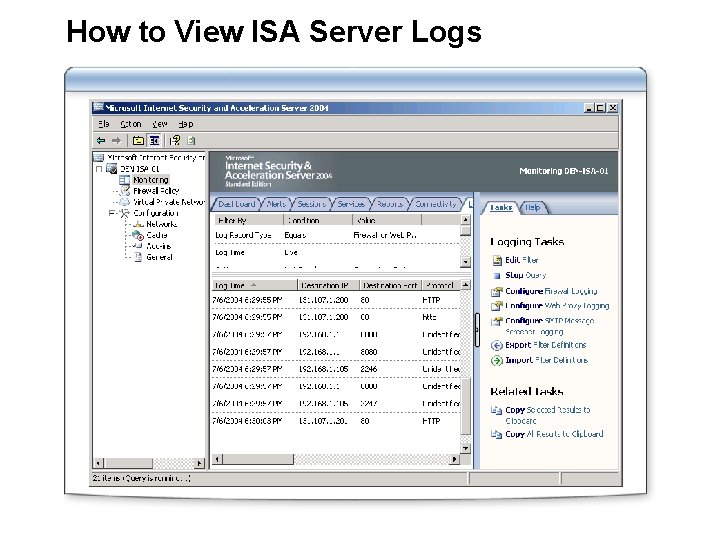Click the Networks node icon in tree
Screen dimensions: 720x540
[138, 224]
